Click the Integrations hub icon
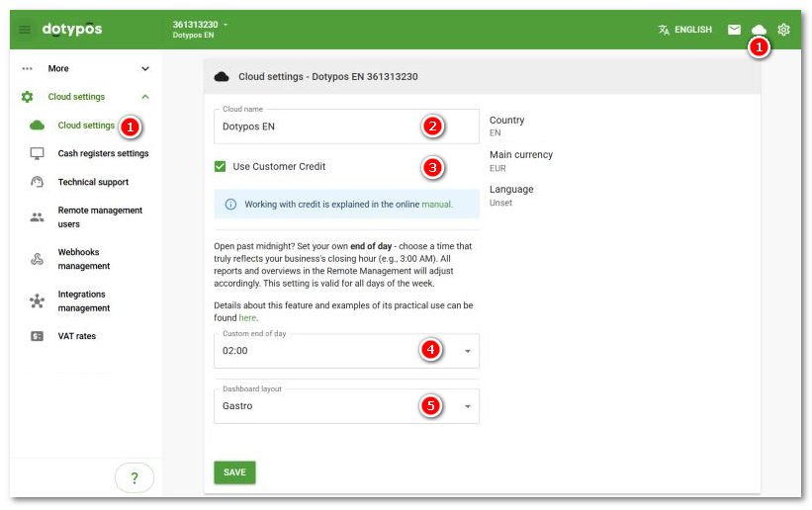 37,300
